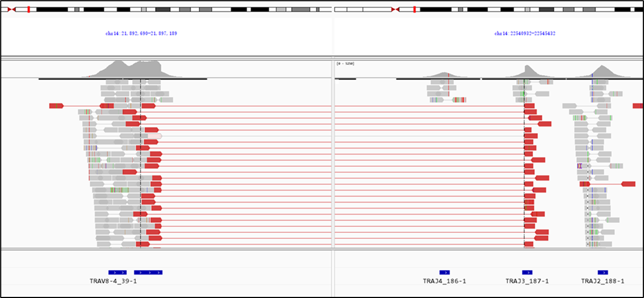Select the leftmost red read in left panel
Image resolution: width=644 pixels, height=298 pixels.
[x=56, y=105]
